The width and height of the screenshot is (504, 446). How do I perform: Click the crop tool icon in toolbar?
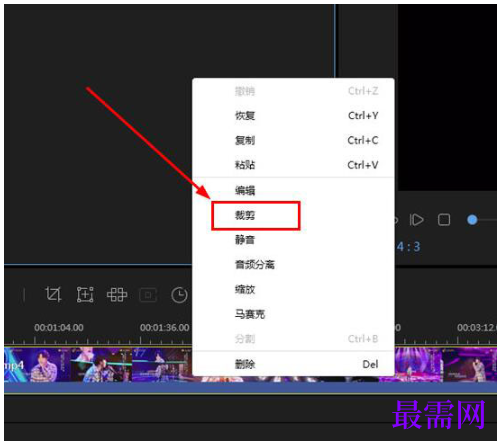pos(53,294)
